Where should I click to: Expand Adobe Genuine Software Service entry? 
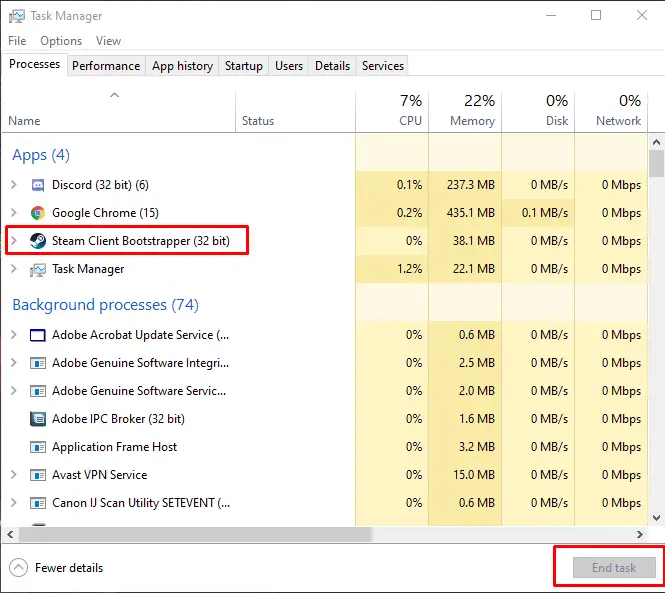tap(14, 391)
